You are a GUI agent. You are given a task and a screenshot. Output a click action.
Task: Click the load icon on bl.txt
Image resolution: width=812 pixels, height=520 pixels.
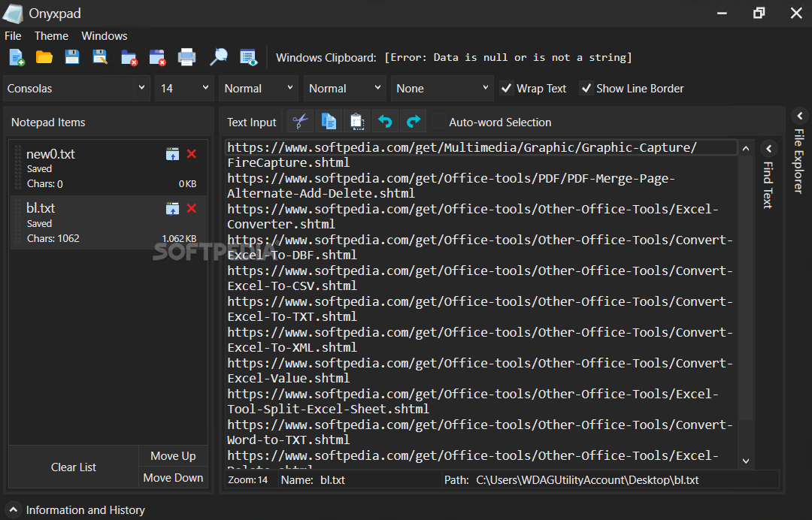(x=172, y=208)
